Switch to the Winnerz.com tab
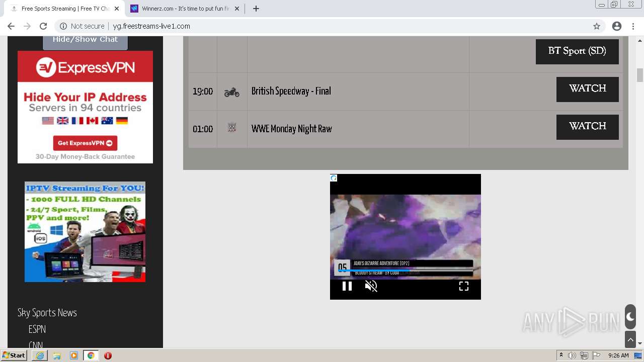Image resolution: width=644 pixels, height=362 pixels. tap(185, 9)
